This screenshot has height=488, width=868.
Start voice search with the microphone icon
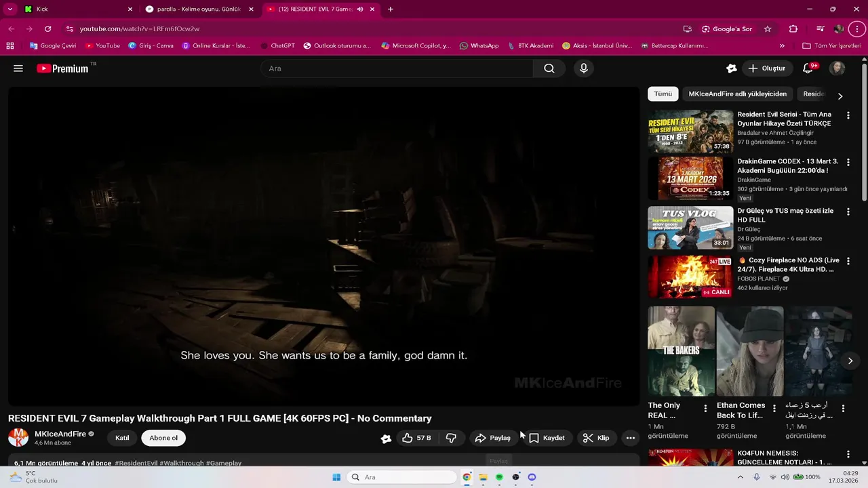coord(583,68)
